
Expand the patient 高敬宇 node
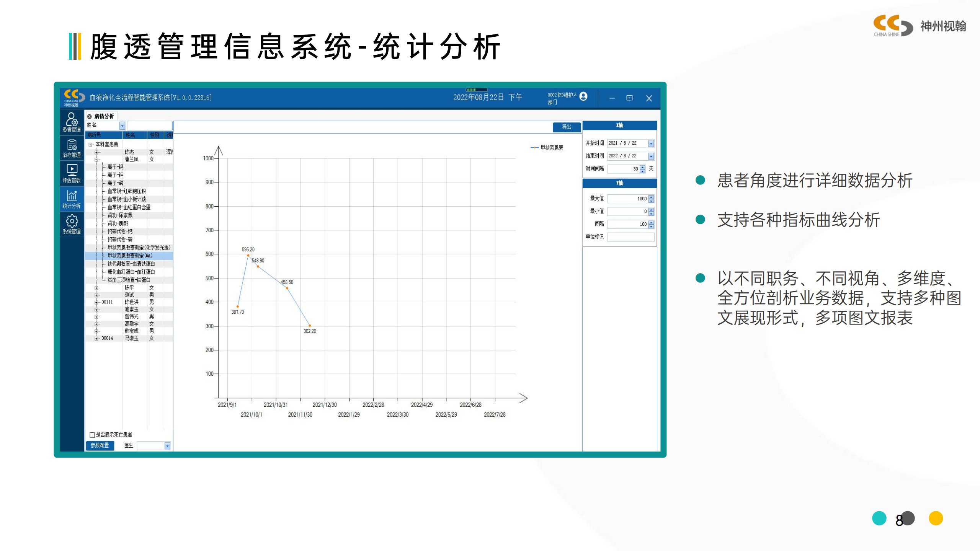coord(97,324)
